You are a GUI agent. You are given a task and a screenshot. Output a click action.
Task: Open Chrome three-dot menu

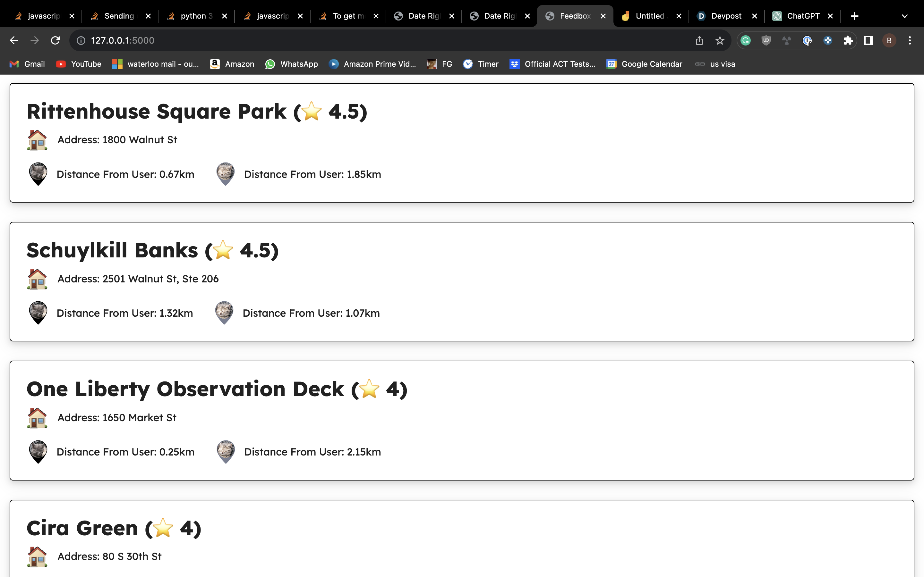pos(910,40)
